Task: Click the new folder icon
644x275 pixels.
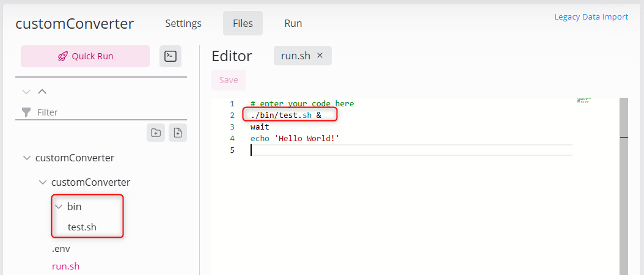Action: [156, 133]
